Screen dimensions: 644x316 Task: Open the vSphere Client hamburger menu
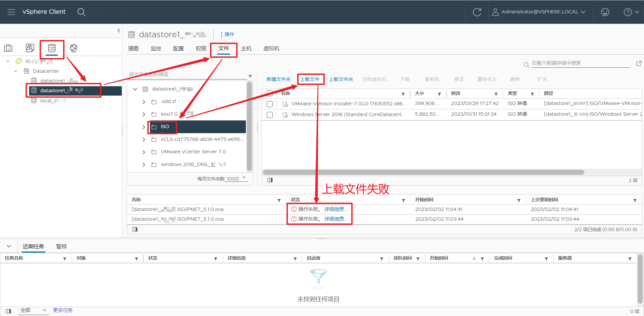11,12
